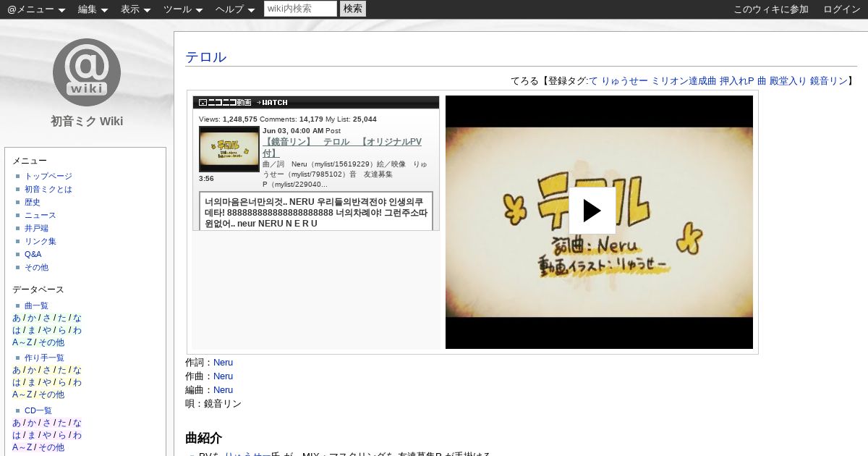Open CD一覧 database link
The height and width of the screenshot is (456, 868).
coord(38,410)
